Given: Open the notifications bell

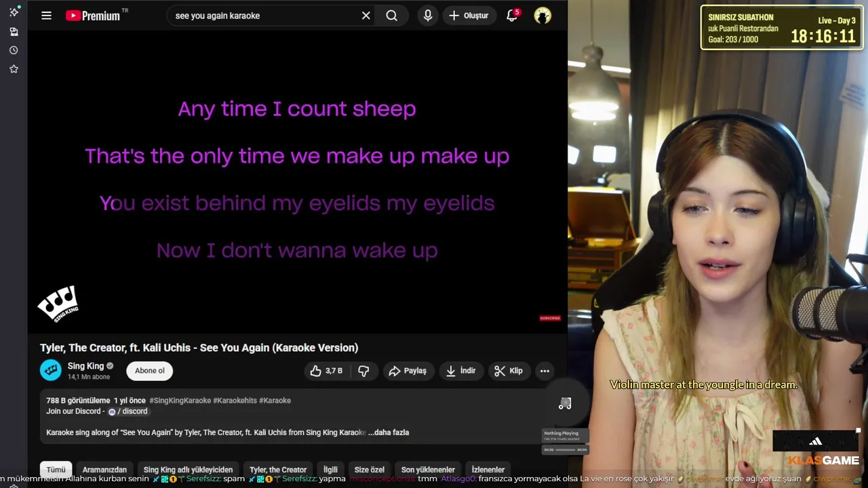Looking at the screenshot, I should click(513, 15).
